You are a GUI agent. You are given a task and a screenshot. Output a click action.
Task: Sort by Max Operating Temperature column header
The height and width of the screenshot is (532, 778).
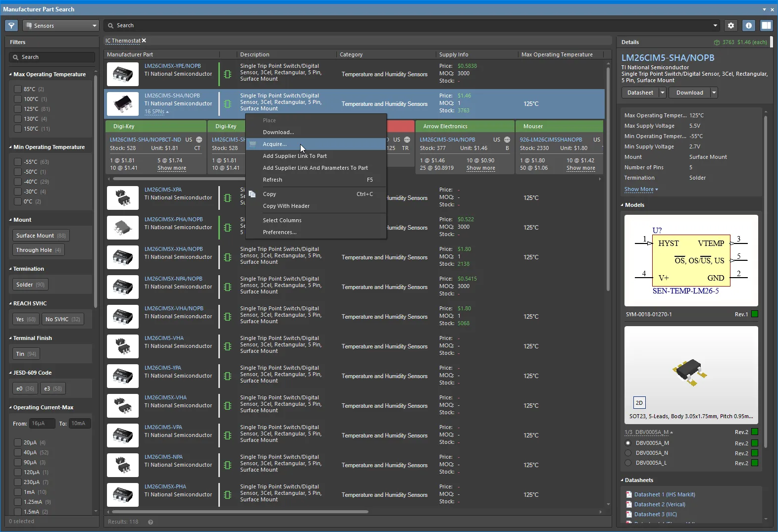pyautogui.click(x=557, y=54)
